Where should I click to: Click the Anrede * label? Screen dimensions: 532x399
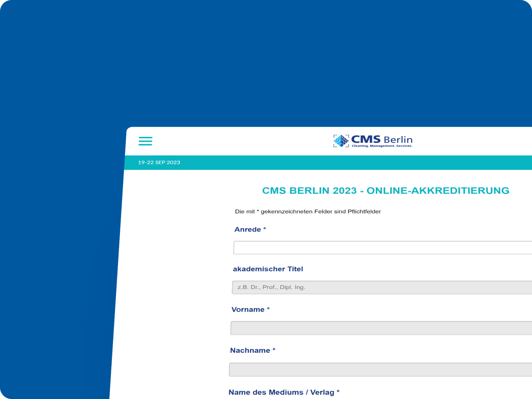point(250,229)
